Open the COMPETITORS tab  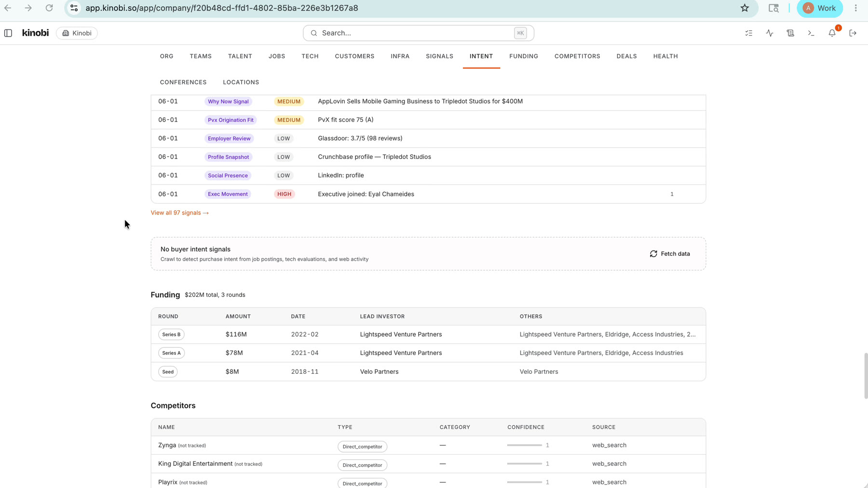[x=577, y=56]
